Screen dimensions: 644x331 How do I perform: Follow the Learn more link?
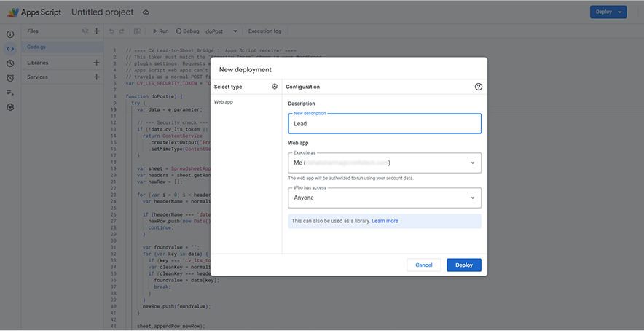tap(385, 221)
